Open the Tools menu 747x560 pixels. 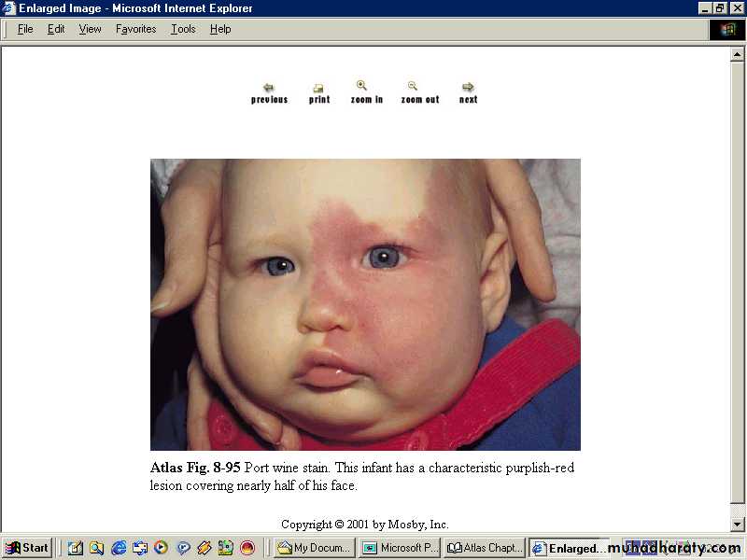click(183, 29)
